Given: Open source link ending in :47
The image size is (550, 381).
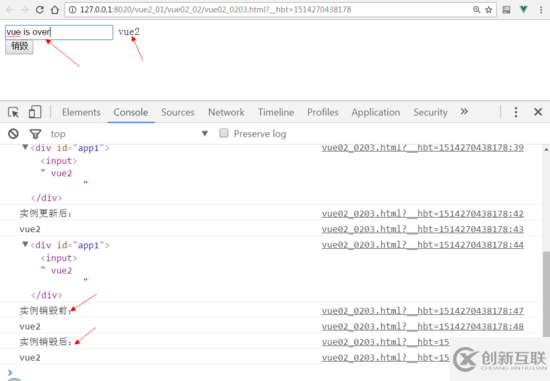Looking at the screenshot, I should 422,310.
